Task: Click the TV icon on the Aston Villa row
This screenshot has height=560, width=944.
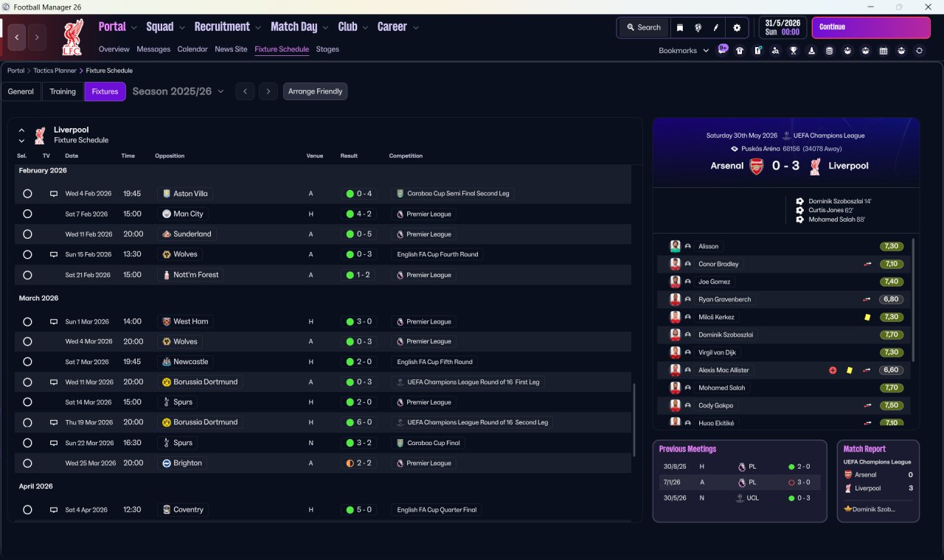Action: coord(53,194)
